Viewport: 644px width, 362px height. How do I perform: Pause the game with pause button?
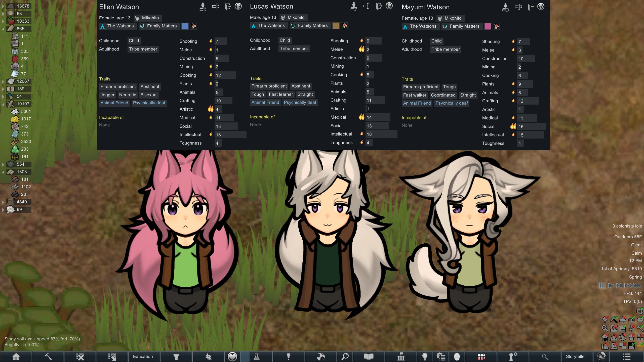(601, 285)
